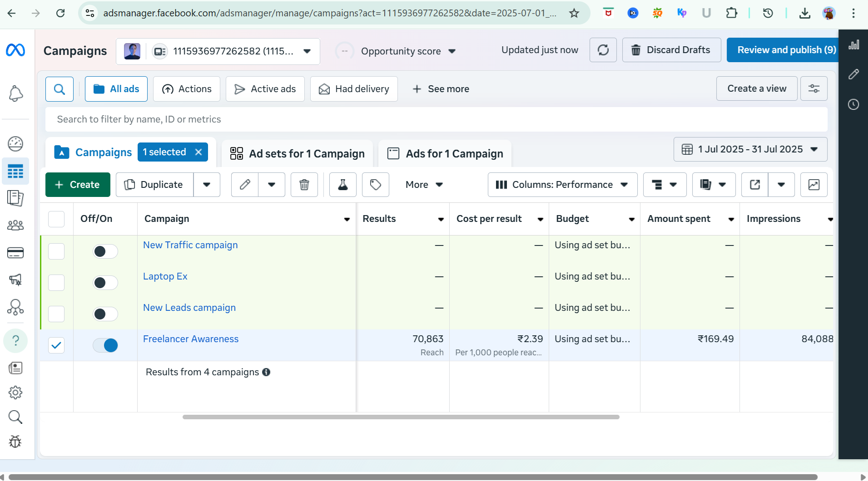
Task: Click the trash delete icon in toolbar
Action: [304, 185]
